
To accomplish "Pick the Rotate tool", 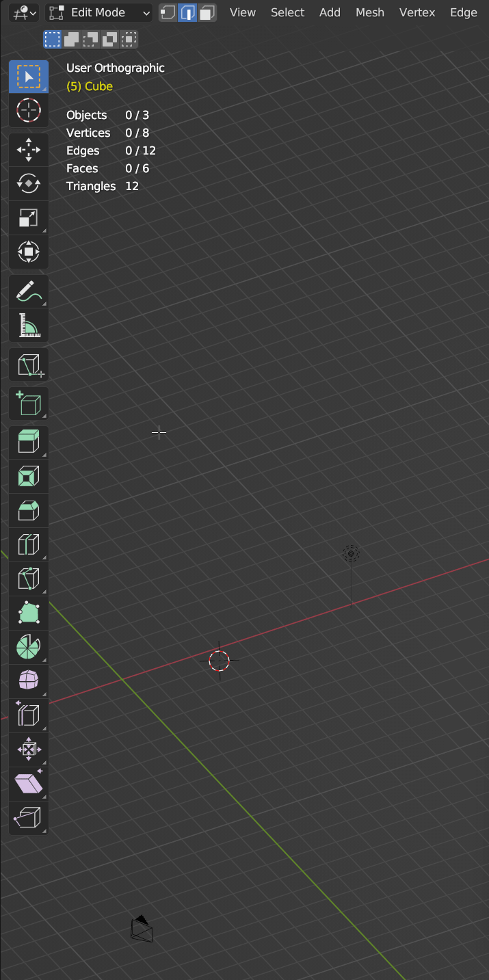I will (x=29, y=183).
